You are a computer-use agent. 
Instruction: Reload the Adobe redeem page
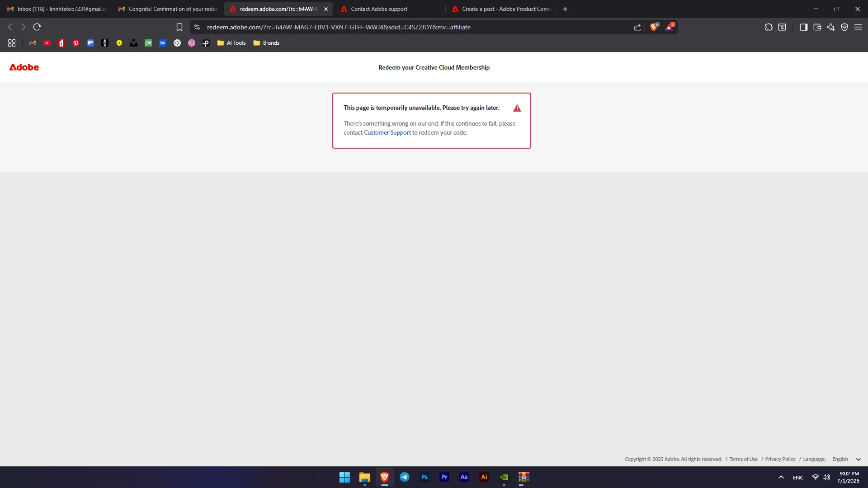(x=37, y=27)
